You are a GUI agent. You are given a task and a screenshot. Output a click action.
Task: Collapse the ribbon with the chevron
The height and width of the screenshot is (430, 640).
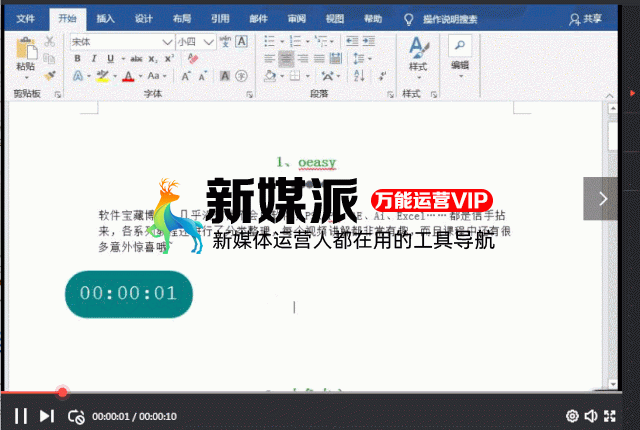tap(609, 95)
